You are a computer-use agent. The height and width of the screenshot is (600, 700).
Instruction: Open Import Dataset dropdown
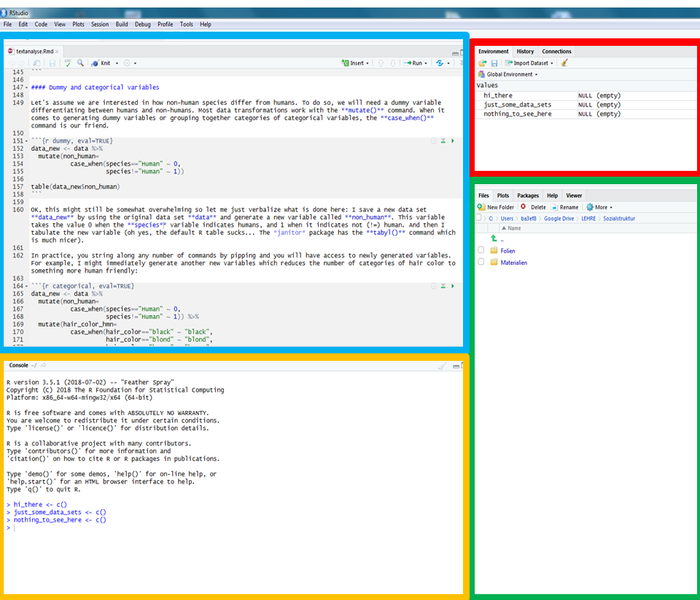coord(529,63)
